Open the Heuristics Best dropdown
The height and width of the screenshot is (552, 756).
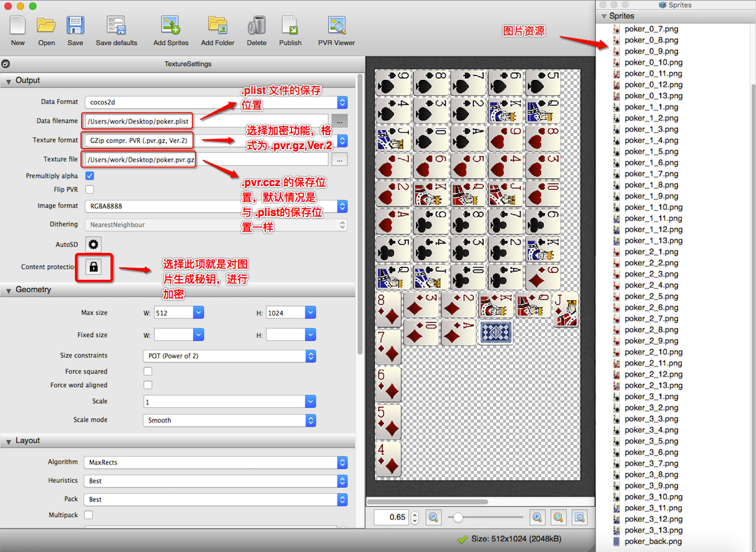[216, 481]
